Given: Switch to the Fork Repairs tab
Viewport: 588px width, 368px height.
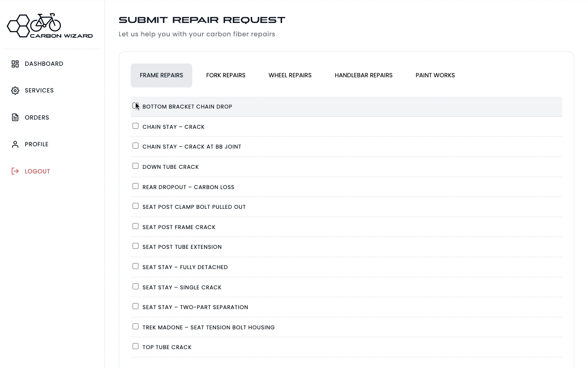Looking at the screenshot, I should point(225,75).
